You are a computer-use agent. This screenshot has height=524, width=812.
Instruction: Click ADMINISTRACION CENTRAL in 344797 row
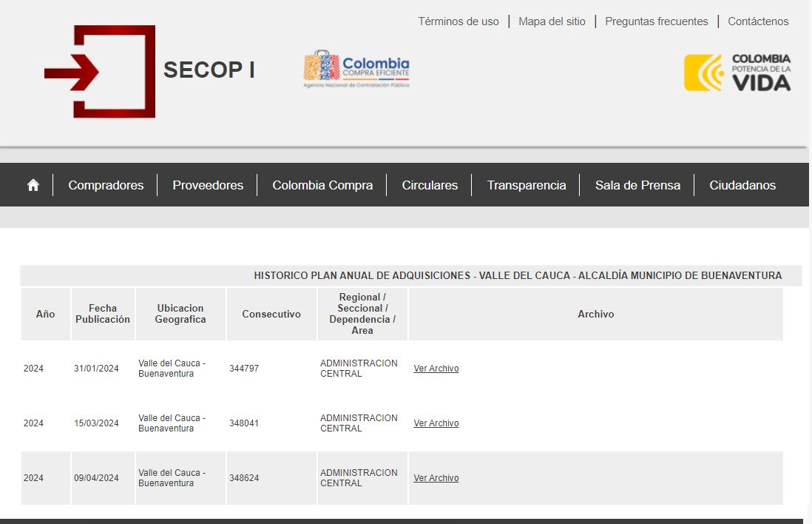pyautogui.click(x=359, y=369)
